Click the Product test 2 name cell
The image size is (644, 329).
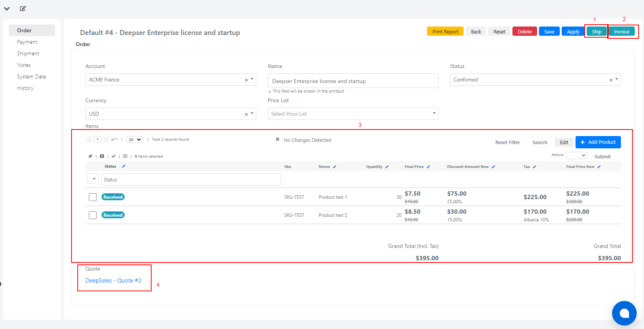pyautogui.click(x=333, y=215)
